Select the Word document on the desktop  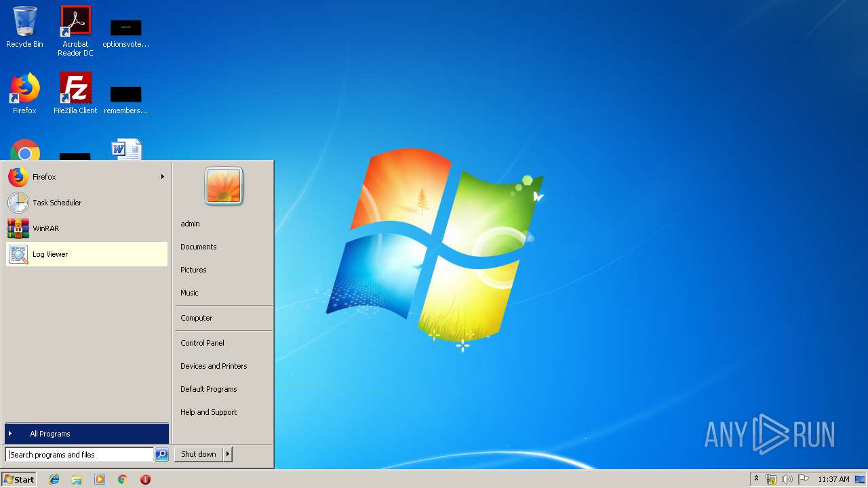click(126, 150)
